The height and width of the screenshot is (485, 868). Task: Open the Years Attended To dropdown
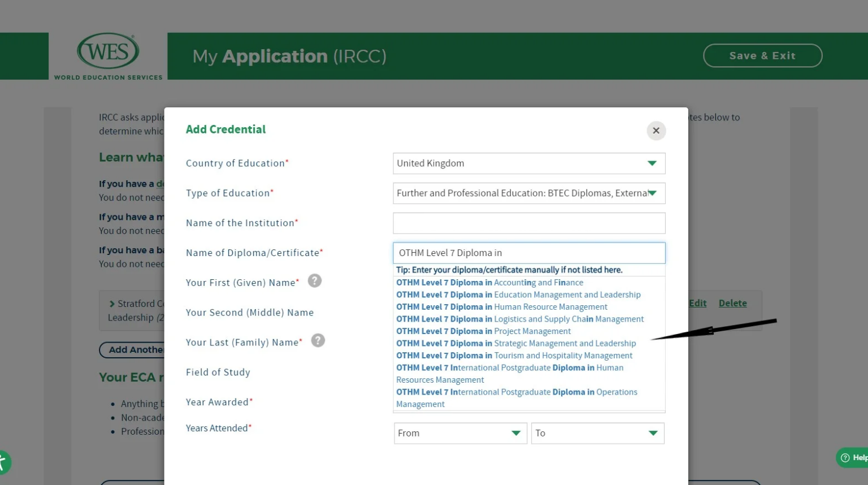click(x=597, y=433)
